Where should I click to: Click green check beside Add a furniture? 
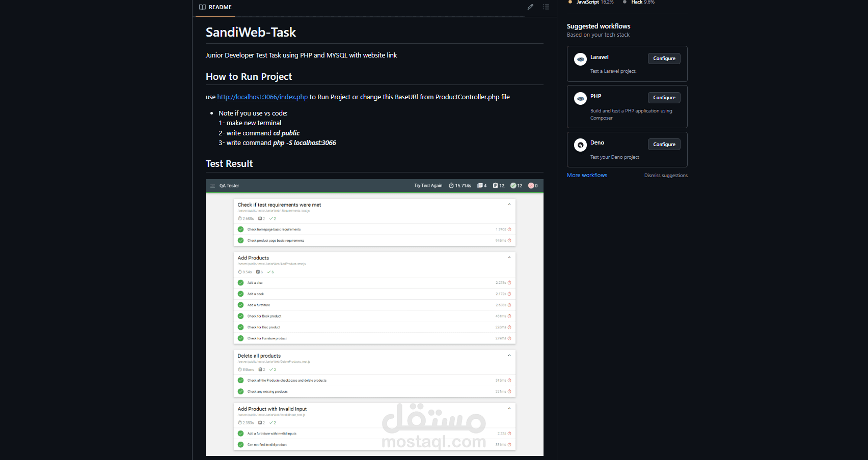(240, 305)
